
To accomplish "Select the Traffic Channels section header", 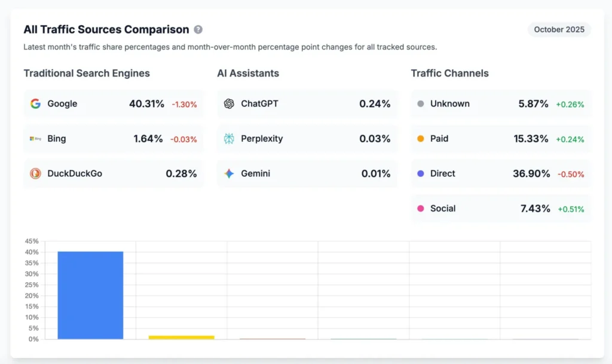I will [x=449, y=73].
